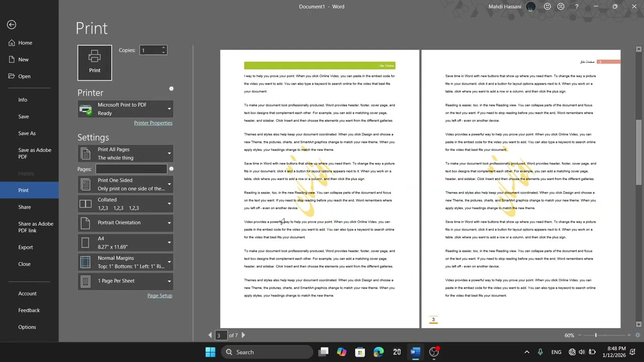644x362 pixels.
Task: Open the 1 Page Per Sheet dropdown
Action: 125,281
